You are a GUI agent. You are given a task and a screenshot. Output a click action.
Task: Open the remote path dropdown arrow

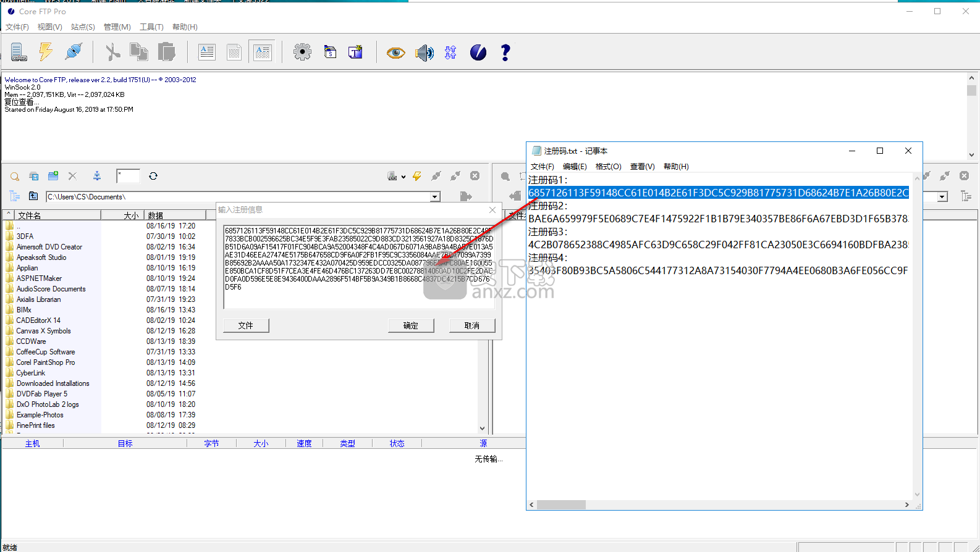click(x=942, y=197)
